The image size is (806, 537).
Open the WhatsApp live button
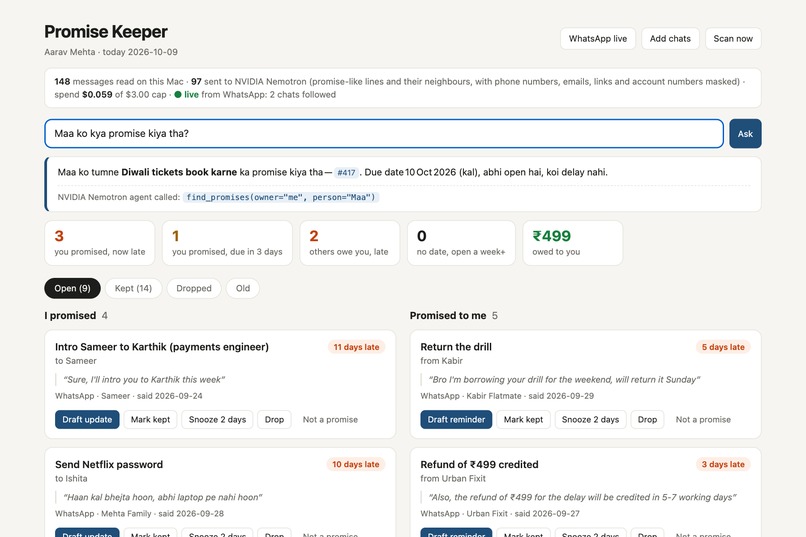[597, 39]
